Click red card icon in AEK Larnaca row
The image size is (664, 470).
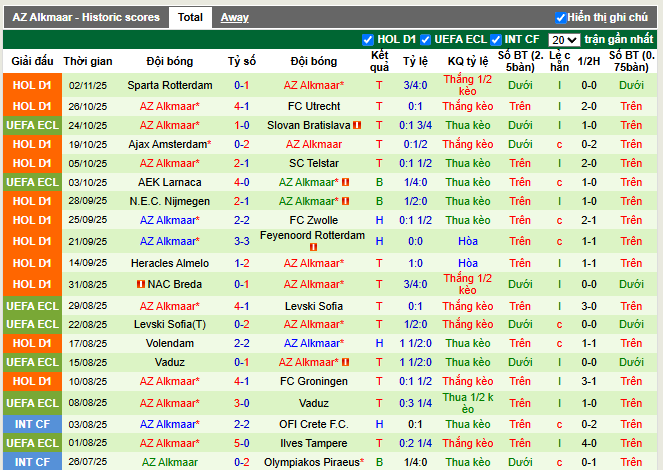[x=346, y=182]
